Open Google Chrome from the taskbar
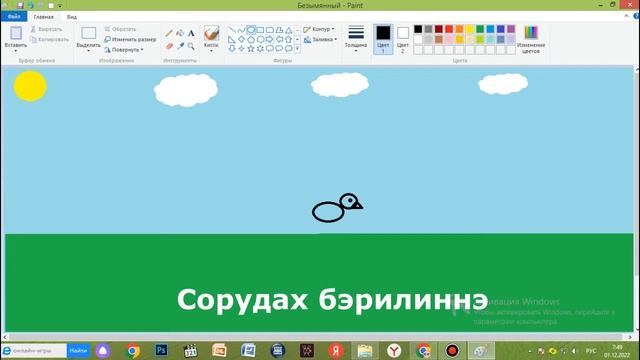 tap(132, 351)
